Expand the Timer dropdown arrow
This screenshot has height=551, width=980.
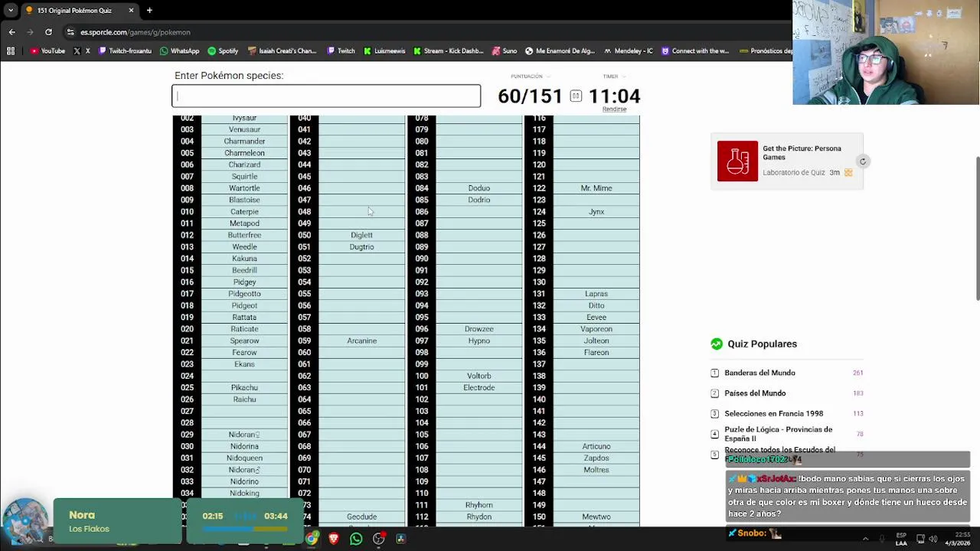(x=625, y=77)
